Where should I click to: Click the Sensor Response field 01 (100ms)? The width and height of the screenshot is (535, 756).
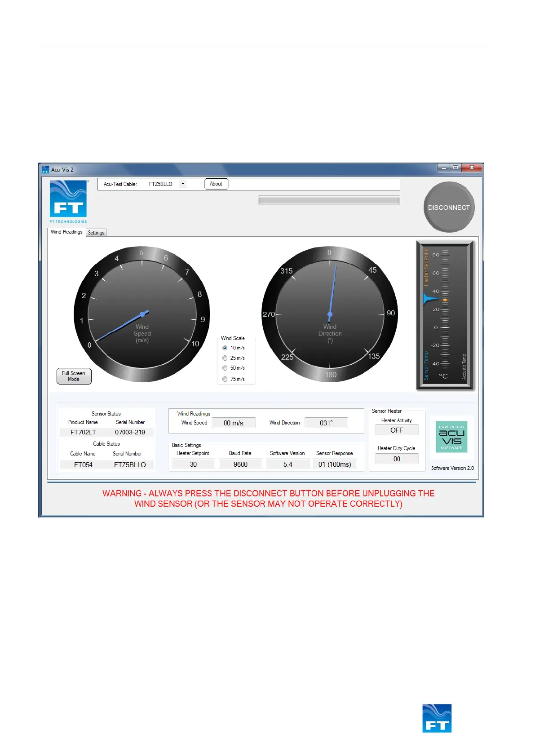335,464
